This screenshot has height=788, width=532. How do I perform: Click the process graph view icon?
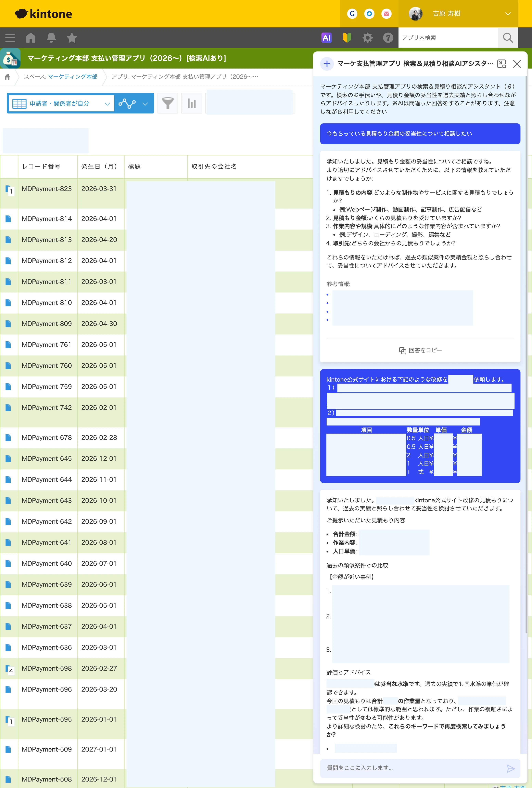coord(127,103)
